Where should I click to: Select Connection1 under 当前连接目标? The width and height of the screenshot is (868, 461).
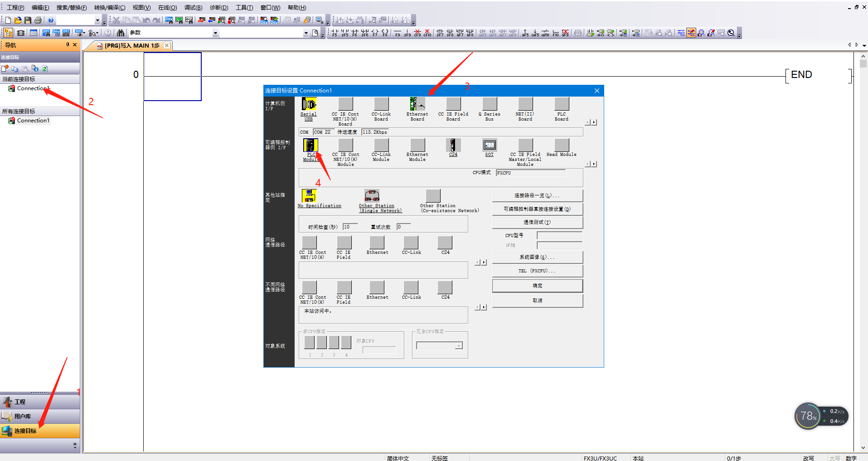point(33,88)
